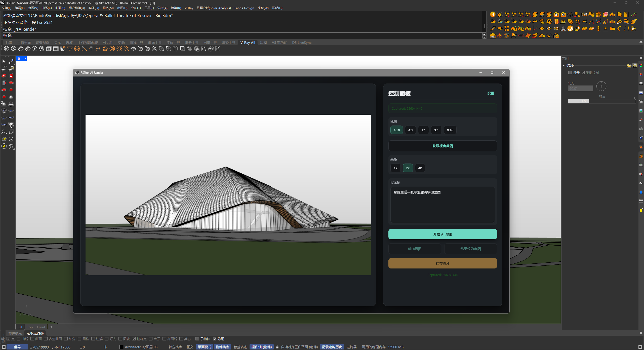Enable the 打开 checkbox in sun panel
The width and height of the screenshot is (644, 350).
point(570,73)
